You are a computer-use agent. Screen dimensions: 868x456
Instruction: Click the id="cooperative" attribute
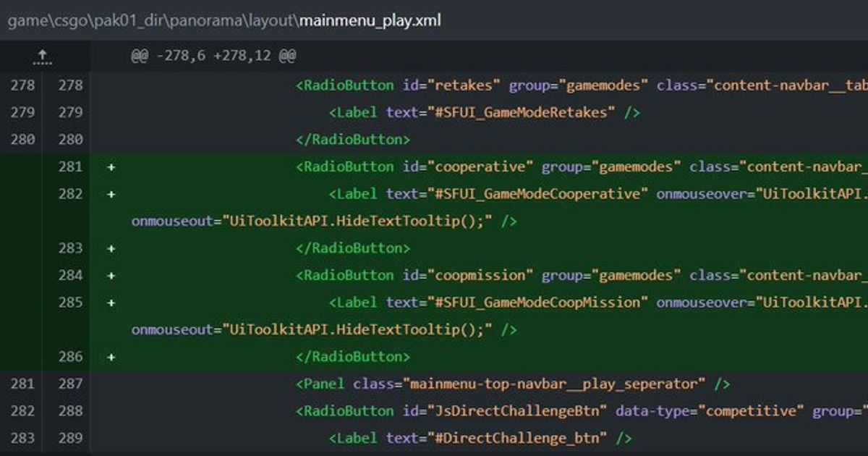click(x=468, y=166)
